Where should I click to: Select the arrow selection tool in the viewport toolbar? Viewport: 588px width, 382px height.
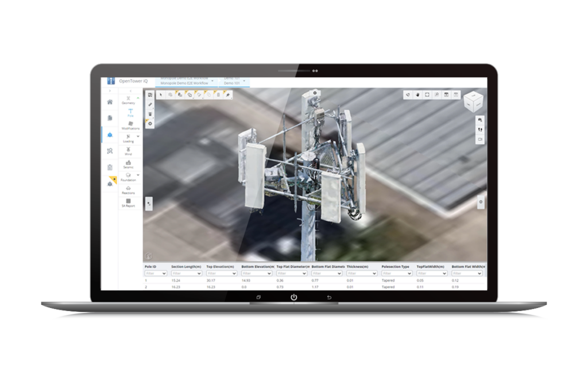161,95
